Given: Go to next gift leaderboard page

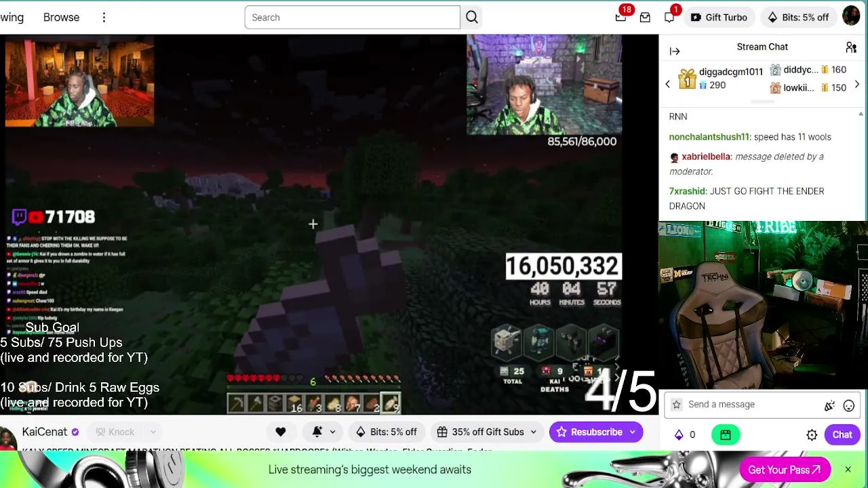Looking at the screenshot, I should (857, 85).
